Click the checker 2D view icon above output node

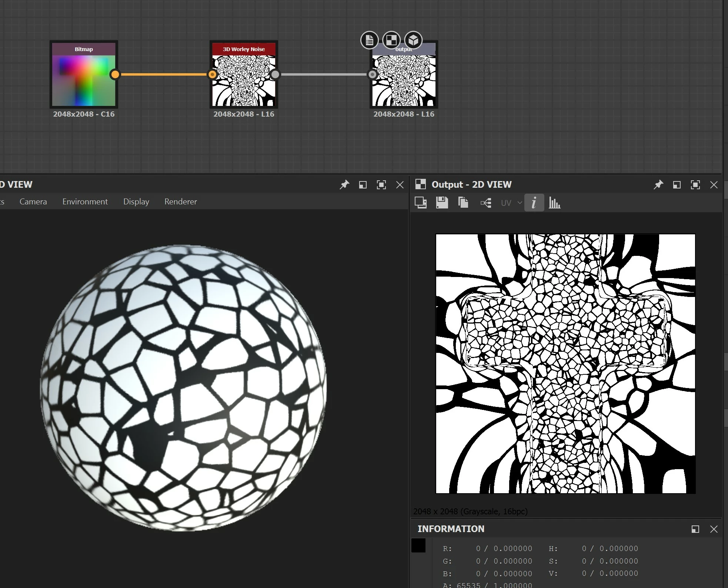point(391,40)
